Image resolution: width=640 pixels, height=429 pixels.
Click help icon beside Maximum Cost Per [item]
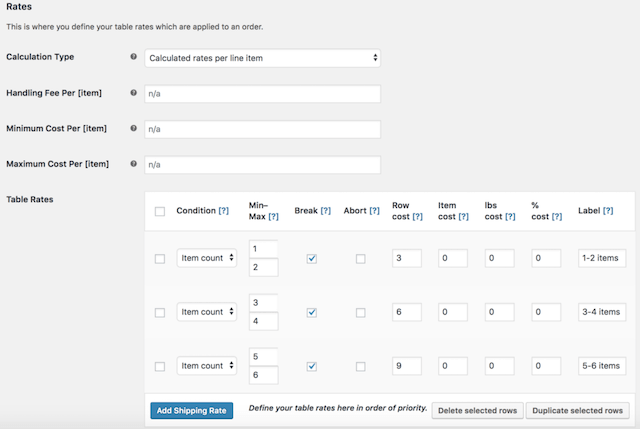tap(134, 164)
